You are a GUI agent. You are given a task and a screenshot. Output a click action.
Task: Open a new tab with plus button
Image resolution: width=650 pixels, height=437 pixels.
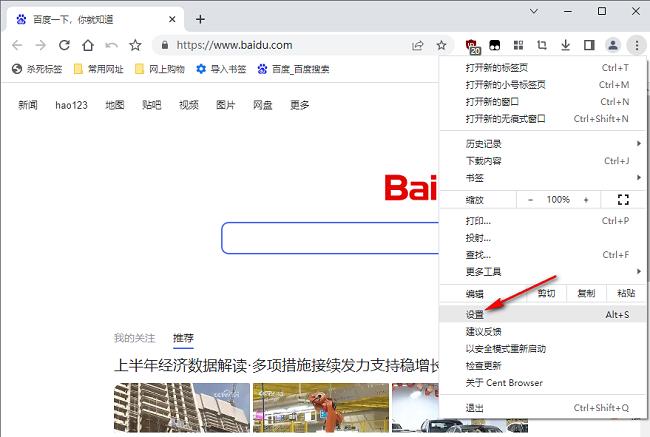coord(200,19)
